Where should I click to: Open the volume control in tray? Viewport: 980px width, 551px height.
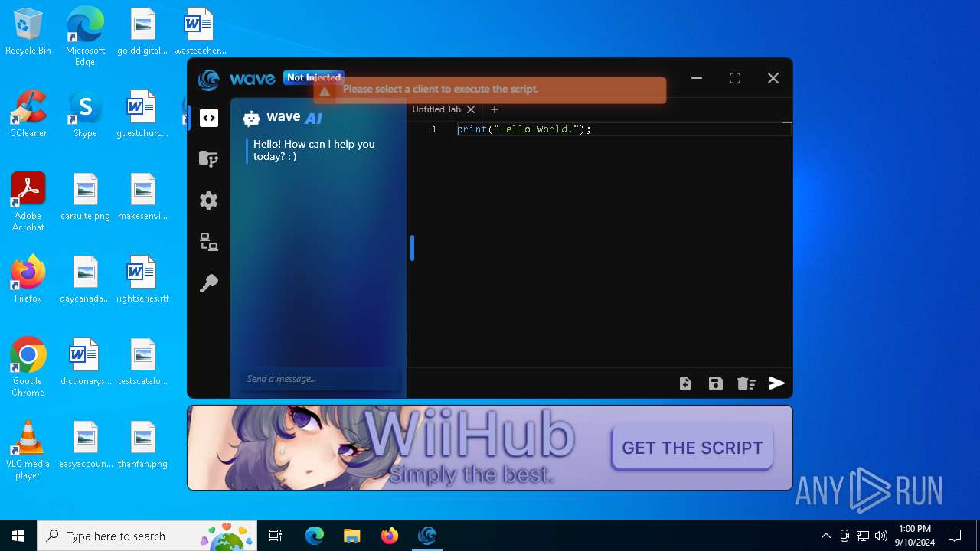(x=881, y=536)
